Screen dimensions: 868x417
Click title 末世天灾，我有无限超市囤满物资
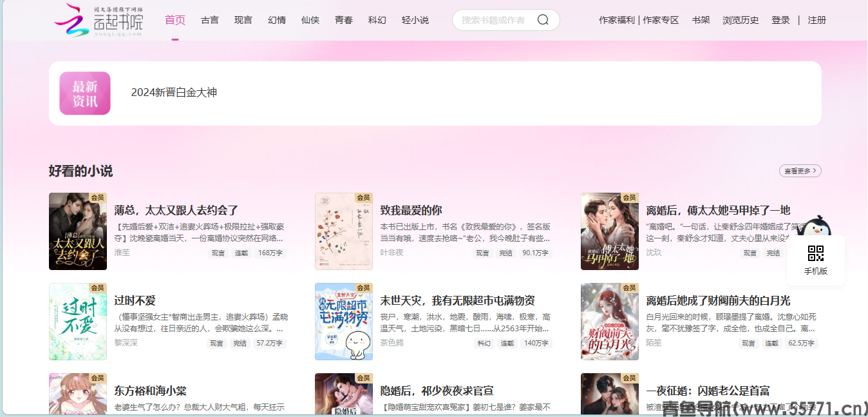458,300
